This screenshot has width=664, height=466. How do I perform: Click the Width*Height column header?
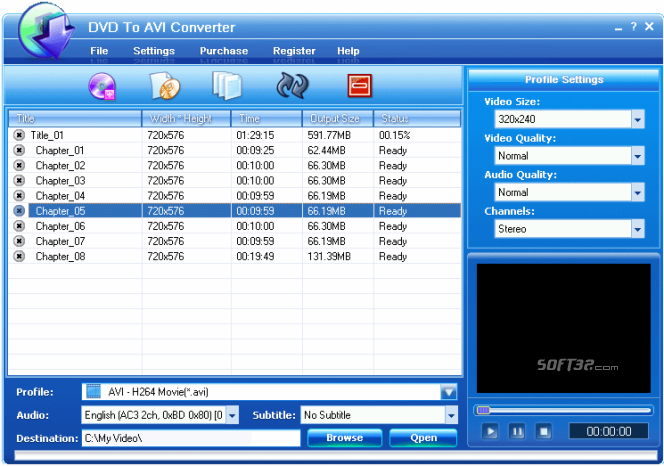coord(186,119)
